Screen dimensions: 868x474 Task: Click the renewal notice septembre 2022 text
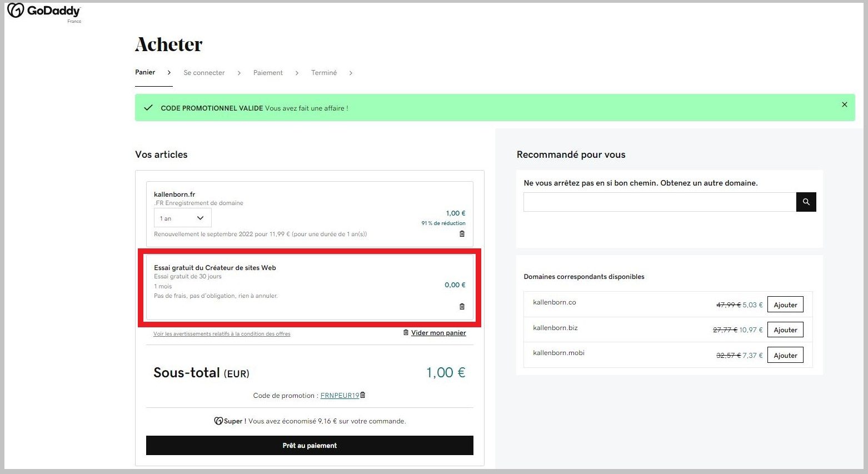[x=260, y=234]
